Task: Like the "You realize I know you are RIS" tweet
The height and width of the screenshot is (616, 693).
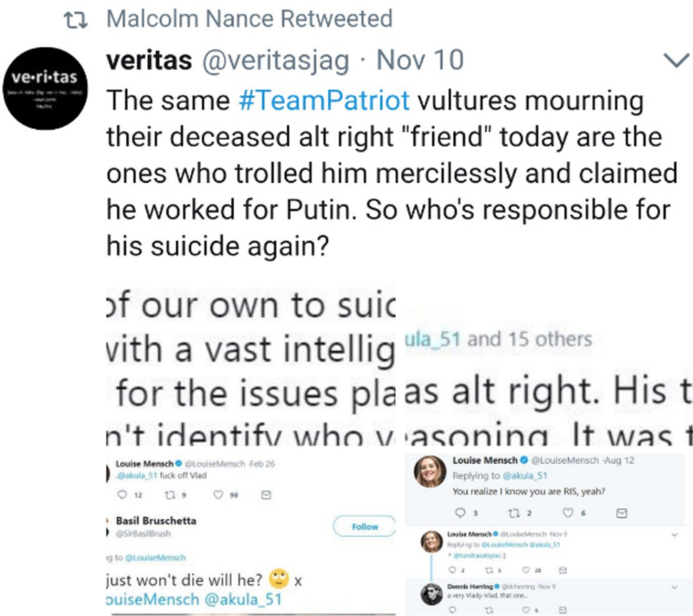Action: click(x=568, y=513)
